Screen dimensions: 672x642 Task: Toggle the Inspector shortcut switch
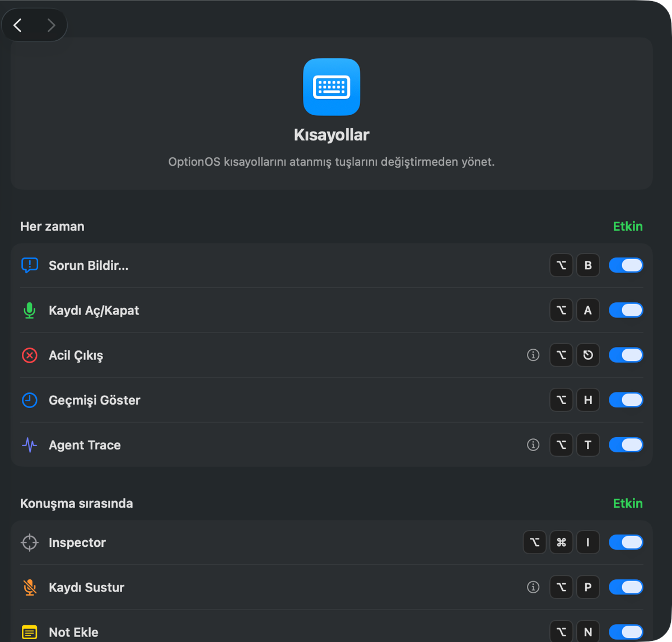coord(626,542)
